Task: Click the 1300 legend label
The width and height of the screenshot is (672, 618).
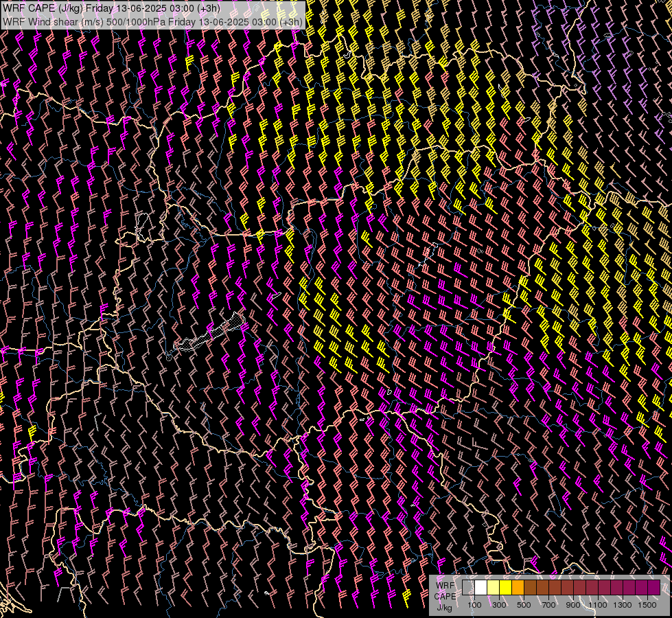Action: pyautogui.click(x=623, y=605)
